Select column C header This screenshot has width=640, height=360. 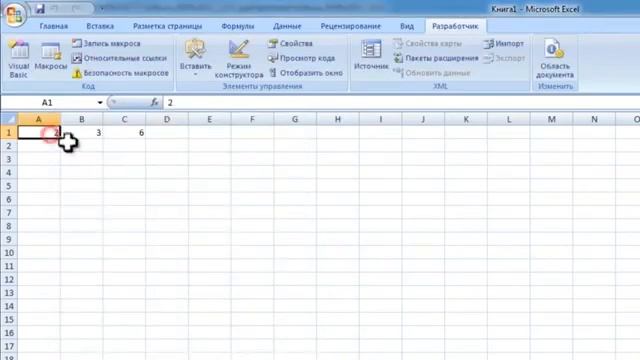tap(124, 119)
